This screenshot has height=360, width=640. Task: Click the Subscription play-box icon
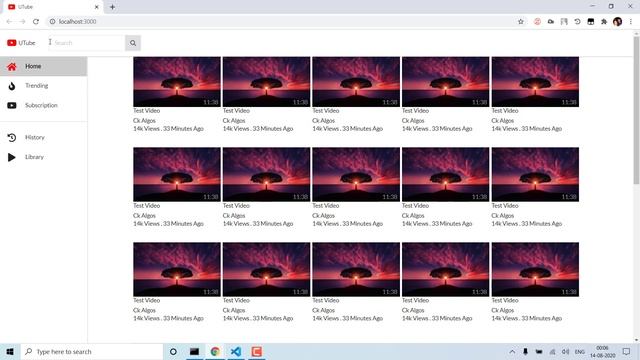[x=12, y=105]
